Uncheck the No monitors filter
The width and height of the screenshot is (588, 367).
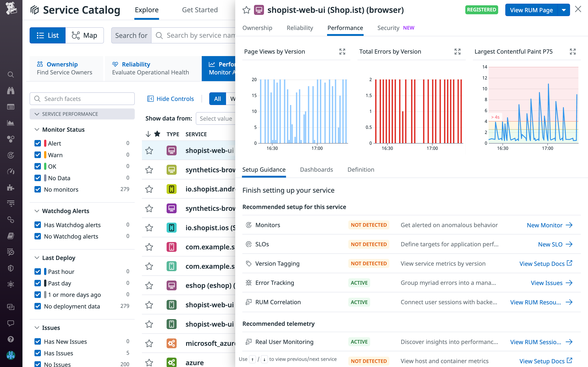pyautogui.click(x=38, y=189)
